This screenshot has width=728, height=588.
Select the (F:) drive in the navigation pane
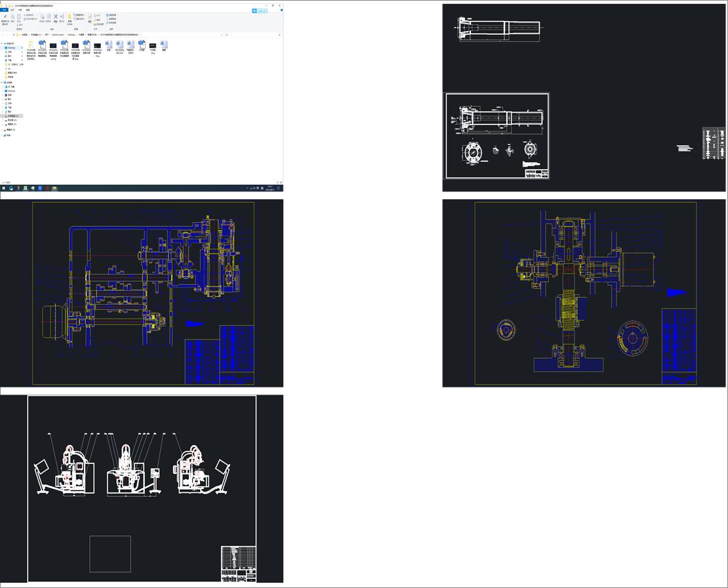click(10, 130)
